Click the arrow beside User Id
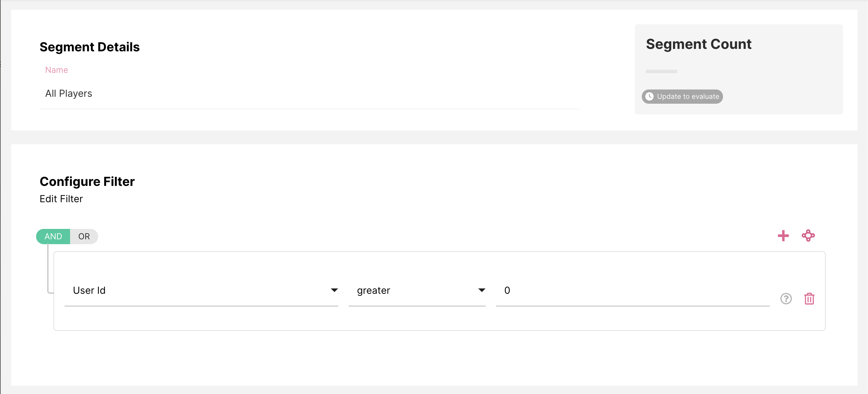The height and width of the screenshot is (394, 868). pos(334,290)
